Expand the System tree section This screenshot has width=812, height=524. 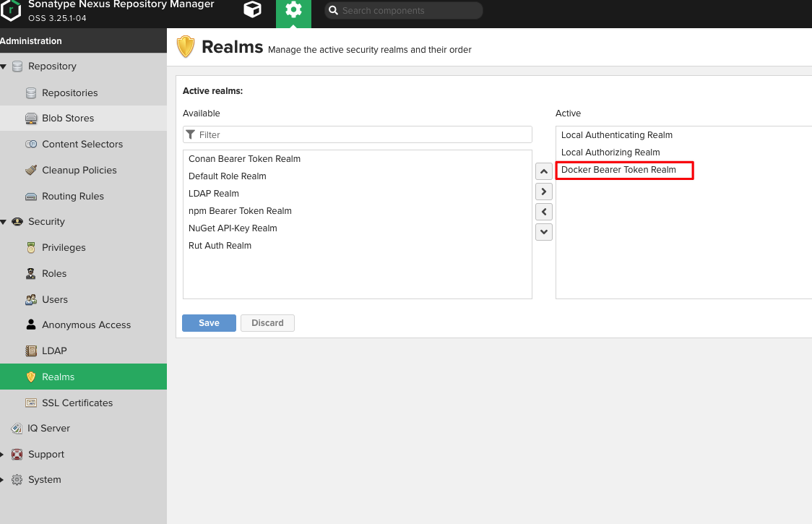(2, 480)
